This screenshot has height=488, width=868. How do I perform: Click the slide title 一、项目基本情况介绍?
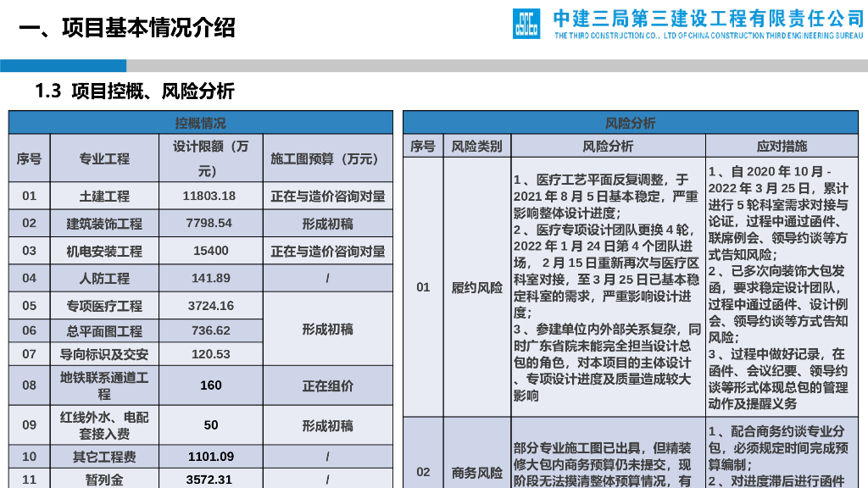pyautogui.click(x=127, y=28)
